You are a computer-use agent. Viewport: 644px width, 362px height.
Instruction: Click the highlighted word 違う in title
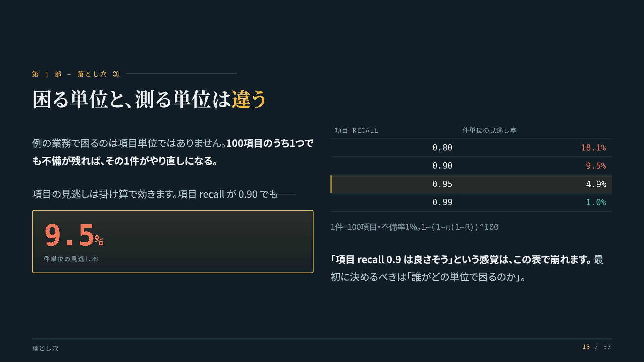(249, 99)
